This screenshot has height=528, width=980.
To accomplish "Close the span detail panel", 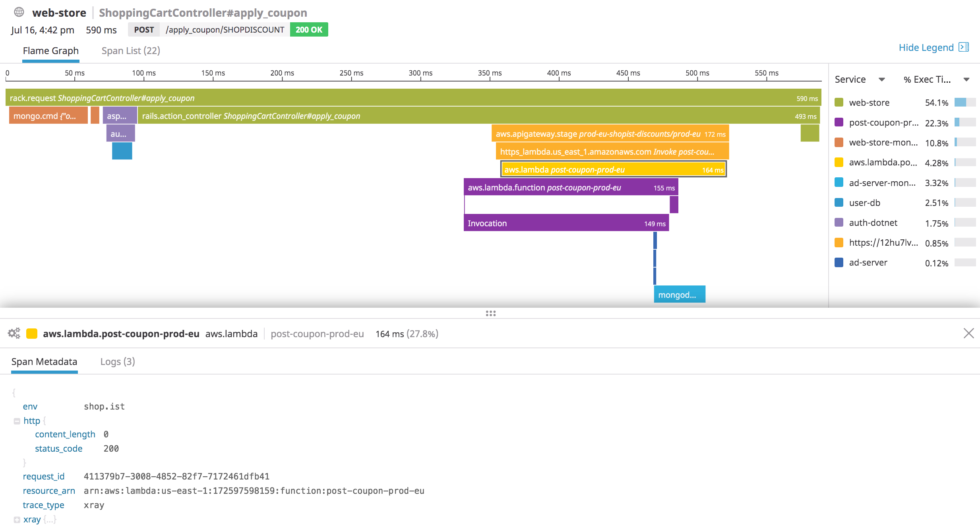I will (x=969, y=334).
